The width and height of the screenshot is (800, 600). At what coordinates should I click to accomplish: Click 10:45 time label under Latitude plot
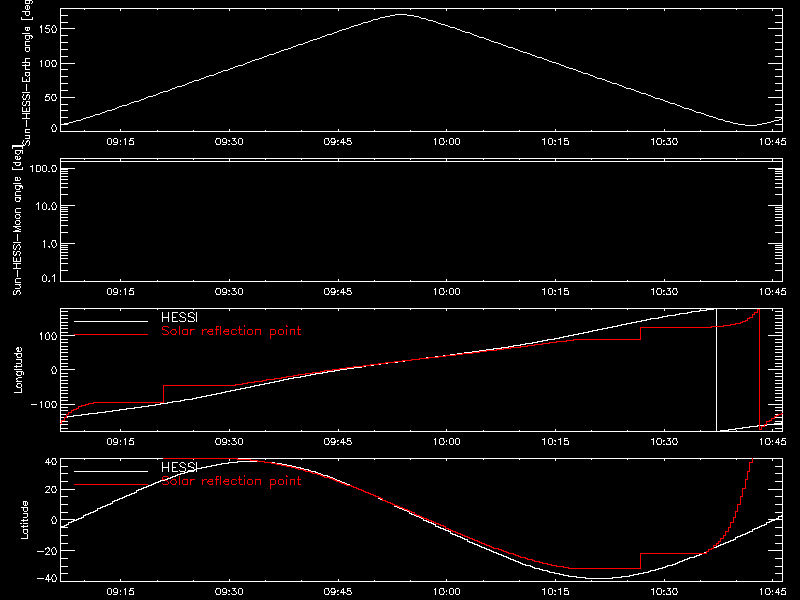(772, 592)
